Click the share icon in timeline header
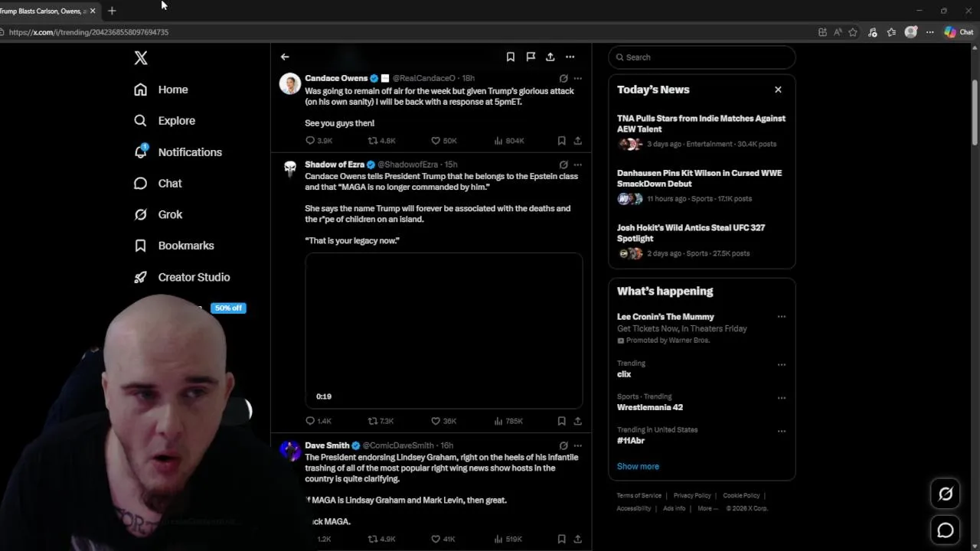This screenshot has width=980, height=551. (550, 57)
